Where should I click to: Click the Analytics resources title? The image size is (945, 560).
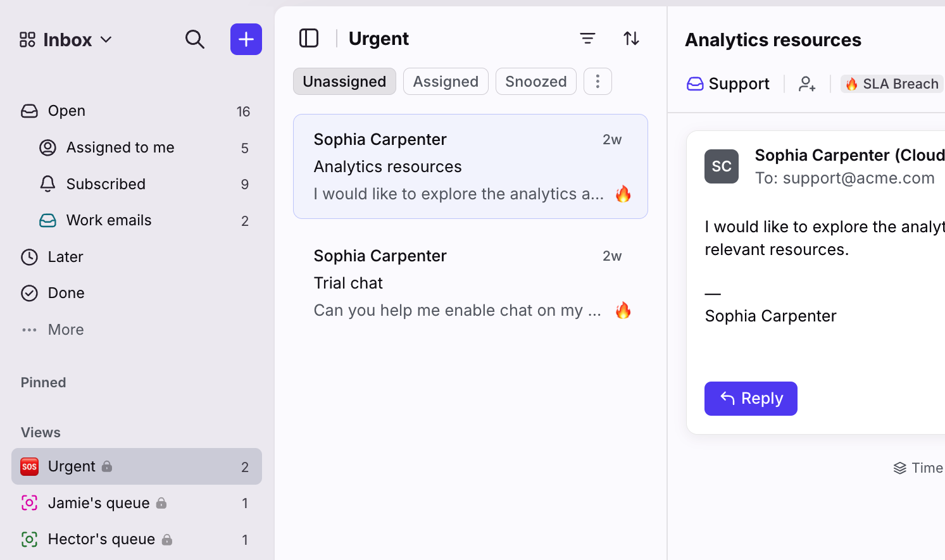click(x=773, y=40)
